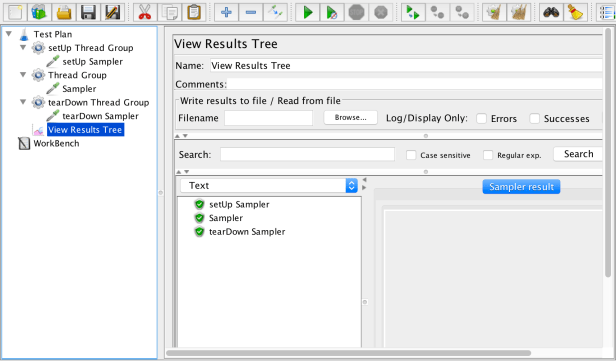
Task: Select setUp Sampler in test plan tree
Action: (92, 62)
